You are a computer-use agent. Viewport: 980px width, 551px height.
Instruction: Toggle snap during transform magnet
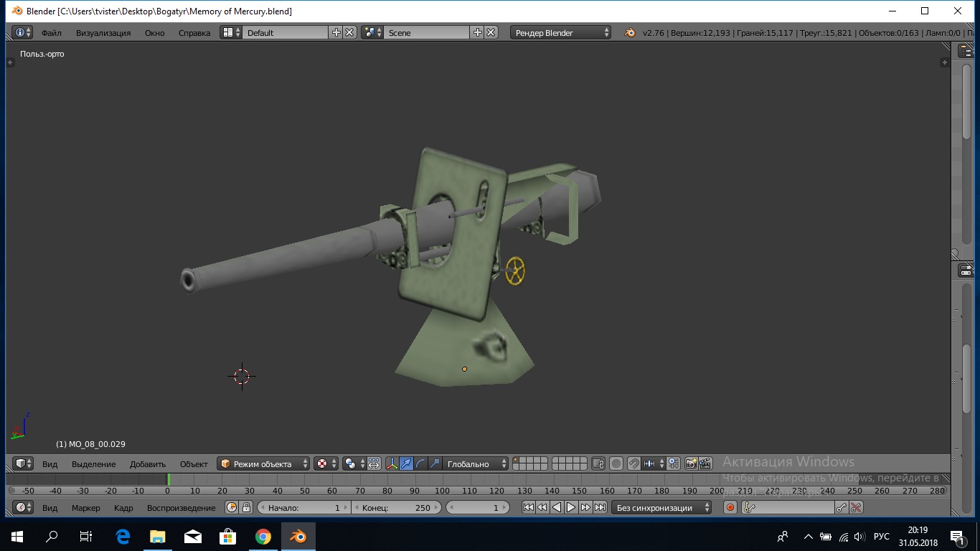633,463
